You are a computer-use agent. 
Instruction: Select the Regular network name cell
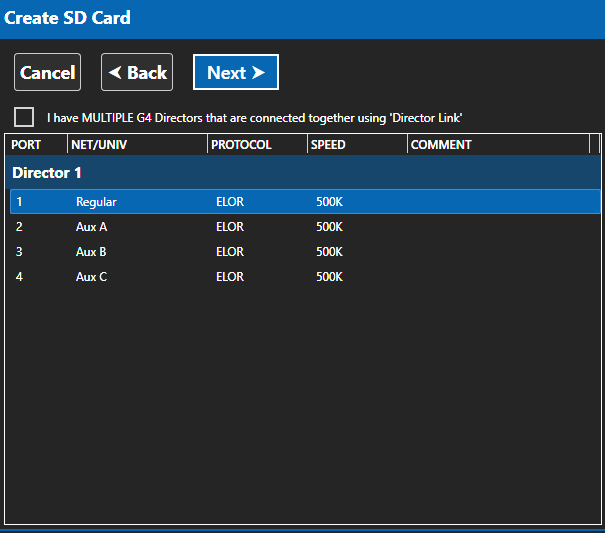(96, 202)
